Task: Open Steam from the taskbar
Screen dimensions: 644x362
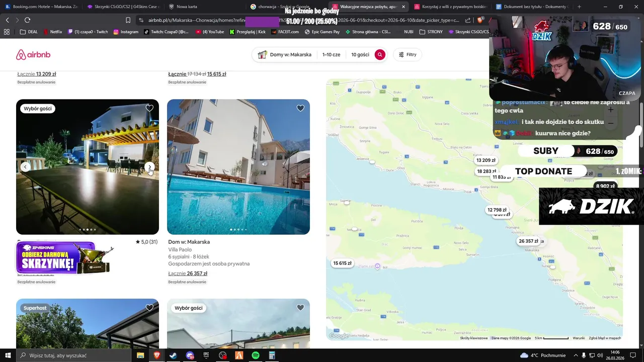Action: tap(174, 355)
